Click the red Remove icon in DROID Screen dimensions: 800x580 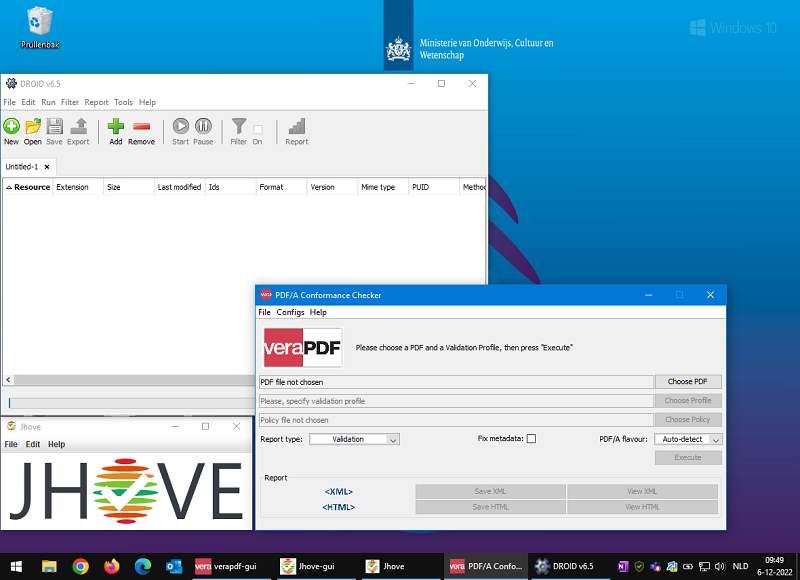(141, 131)
